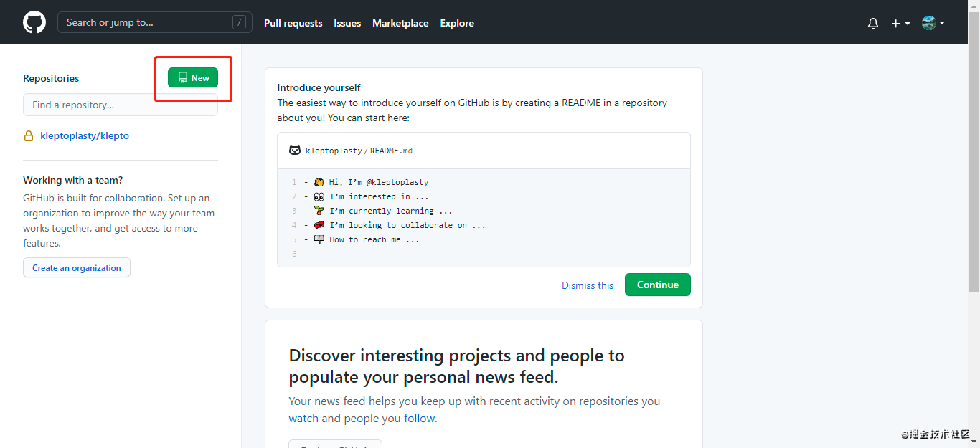Open the user avatar menu
The image size is (980, 448).
pyautogui.click(x=933, y=23)
